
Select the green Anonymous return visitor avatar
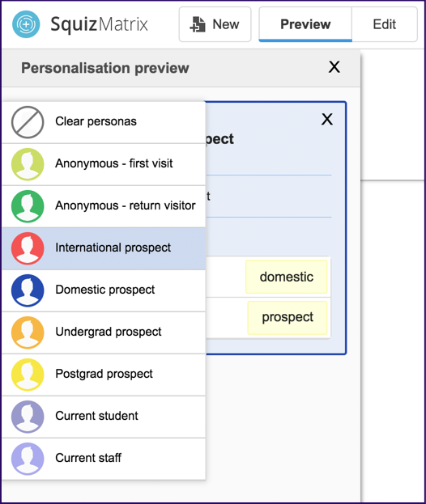point(28,206)
